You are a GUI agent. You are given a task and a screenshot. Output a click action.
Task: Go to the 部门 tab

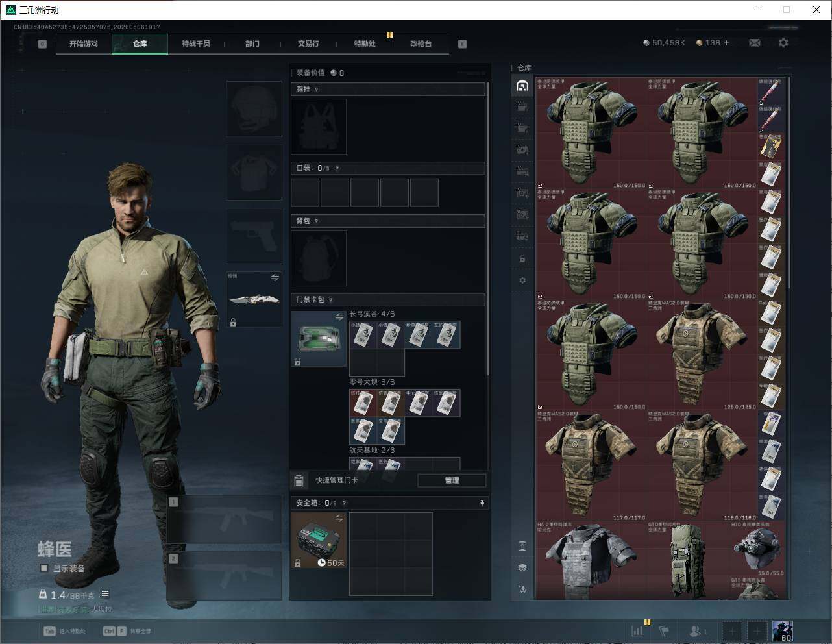coord(252,43)
